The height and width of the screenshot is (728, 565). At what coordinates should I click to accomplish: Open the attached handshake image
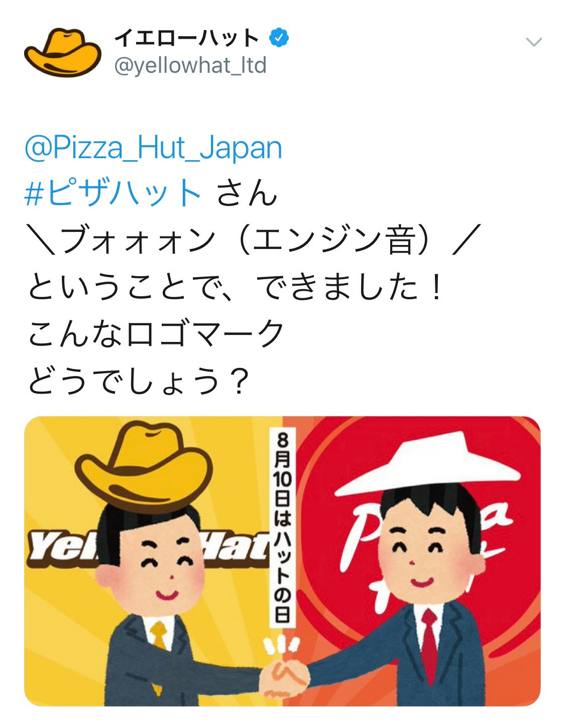point(282,561)
